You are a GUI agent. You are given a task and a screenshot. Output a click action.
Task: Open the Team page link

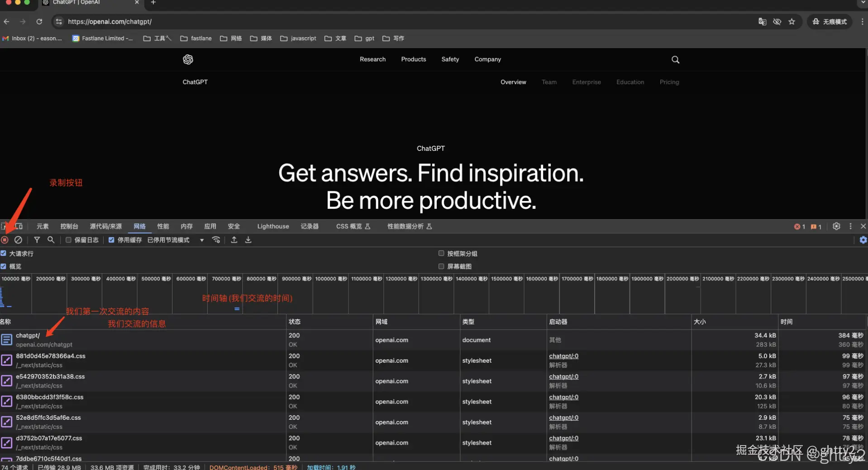pos(549,82)
